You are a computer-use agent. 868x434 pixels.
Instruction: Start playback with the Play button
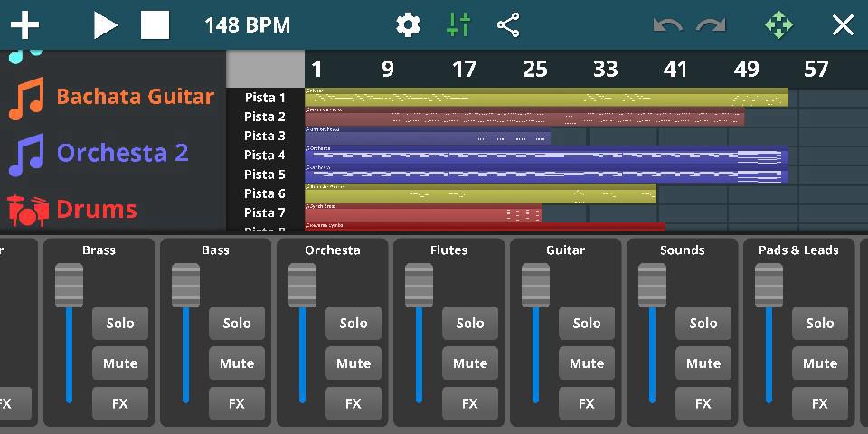coord(105,25)
